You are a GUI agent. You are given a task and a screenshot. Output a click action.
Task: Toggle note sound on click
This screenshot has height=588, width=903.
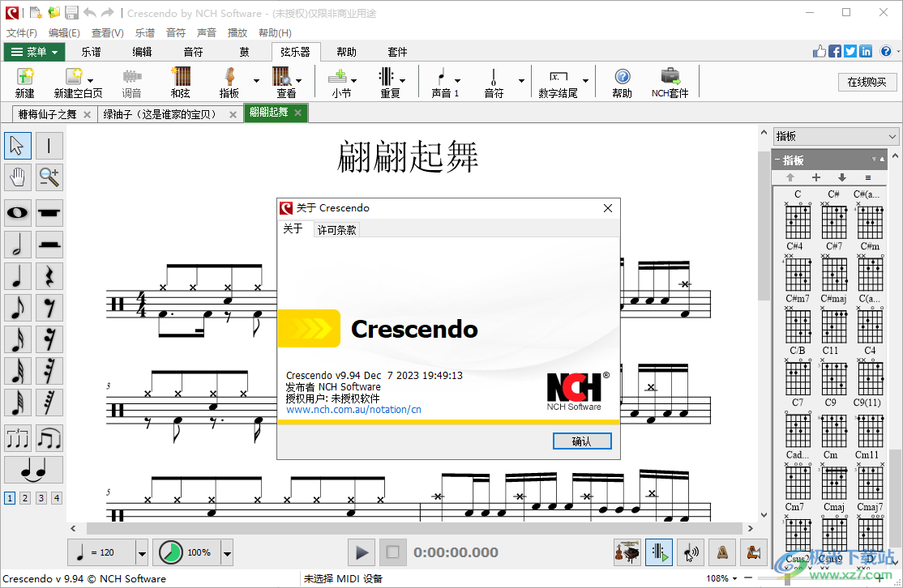click(x=691, y=552)
